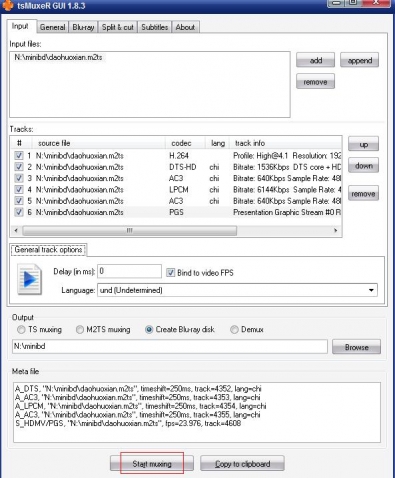Go to the Subtitles tab
This screenshot has height=478, width=395.
tap(154, 27)
